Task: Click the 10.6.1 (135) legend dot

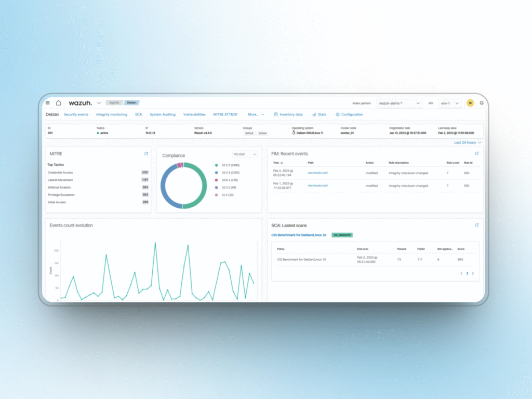Action: click(x=217, y=180)
